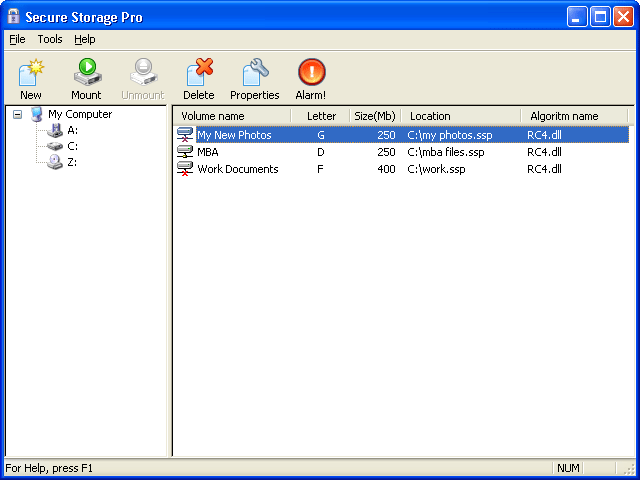Click the My New Photos volume icon
640x480 pixels.
tap(184, 135)
